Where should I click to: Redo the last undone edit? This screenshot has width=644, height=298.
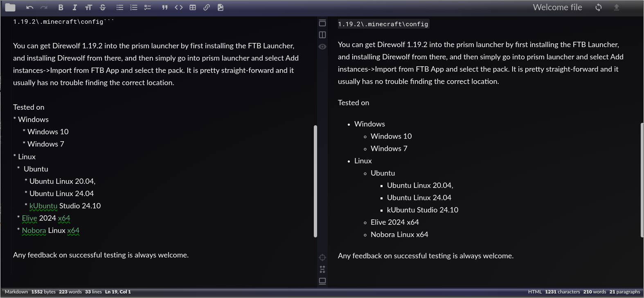(x=44, y=7)
